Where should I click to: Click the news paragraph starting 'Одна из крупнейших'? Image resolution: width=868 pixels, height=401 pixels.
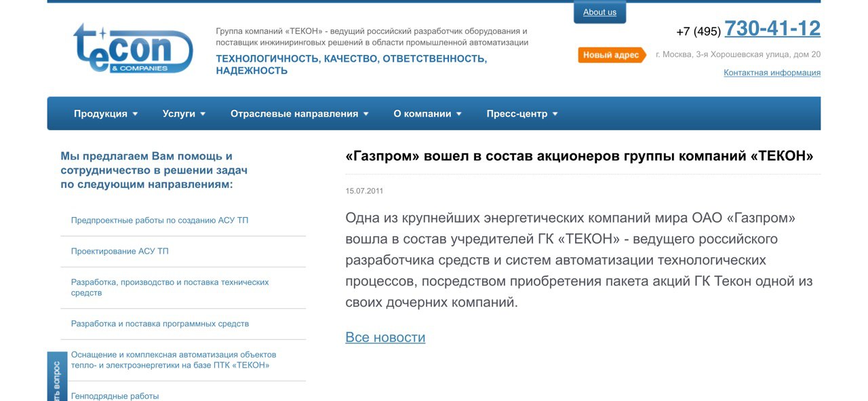click(579, 261)
